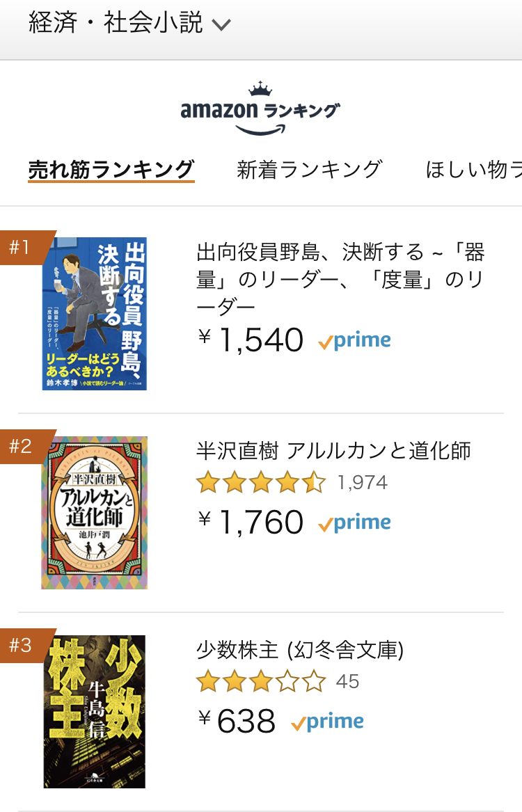Image resolution: width=522 pixels, height=812 pixels.
Task: Open the 少数株主 (幻冬舎文庫) title link
Action: click(300, 650)
